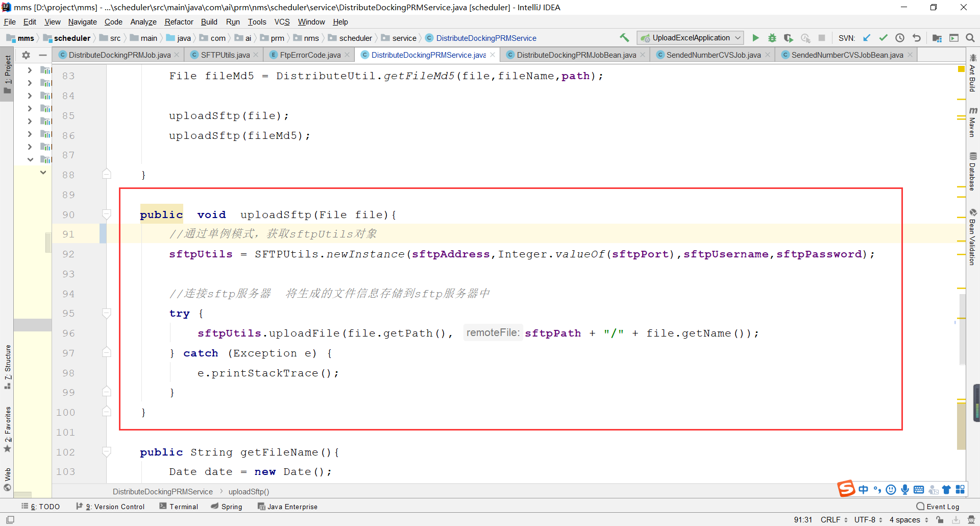The image size is (980, 526).
Task: Click the fold marker at line 97 catch
Action: coord(107,353)
